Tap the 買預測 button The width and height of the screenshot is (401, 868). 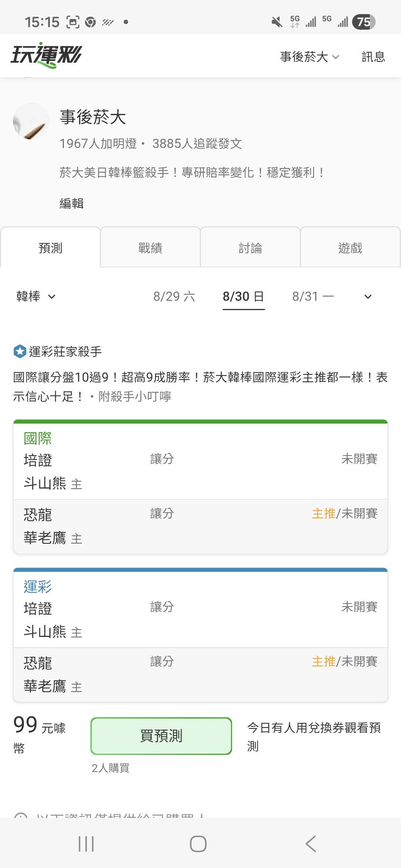click(x=161, y=736)
